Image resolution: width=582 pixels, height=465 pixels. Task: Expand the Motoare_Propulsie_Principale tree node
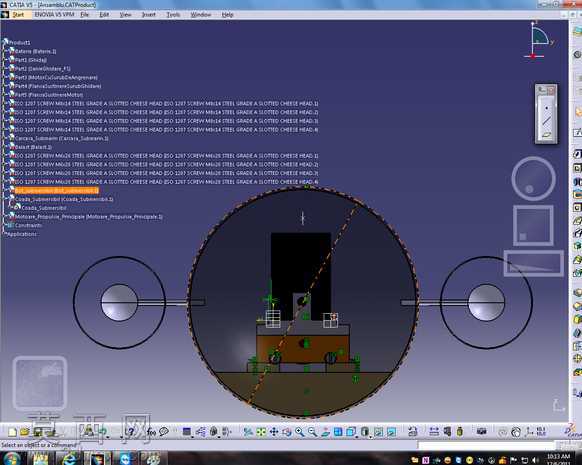[x=4, y=217]
